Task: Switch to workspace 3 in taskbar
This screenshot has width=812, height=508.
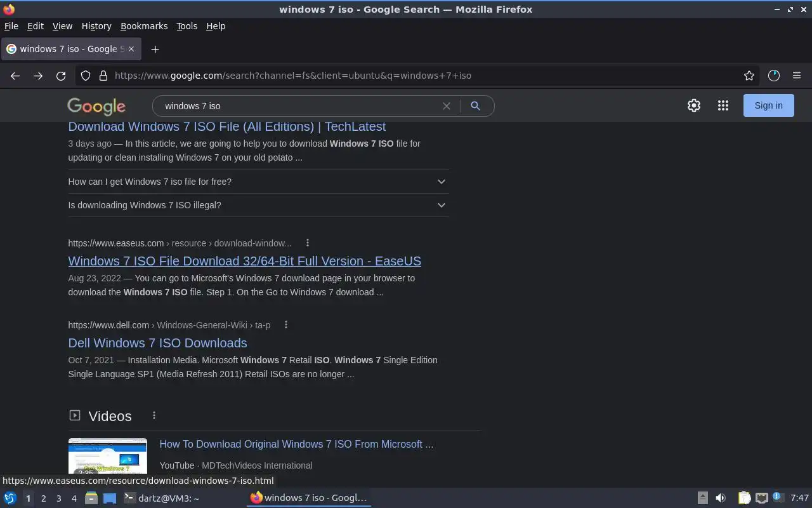Action: coord(59,498)
